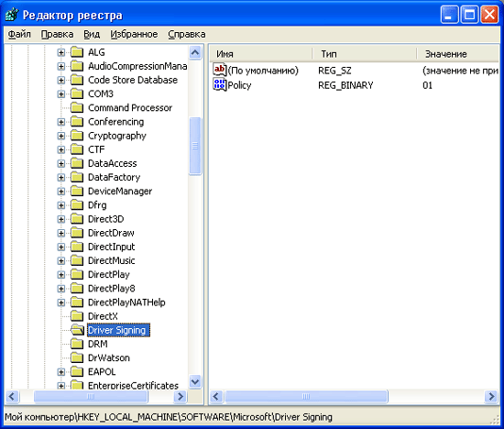Sort values by the Имя column header
504x429 pixels.
pos(260,54)
